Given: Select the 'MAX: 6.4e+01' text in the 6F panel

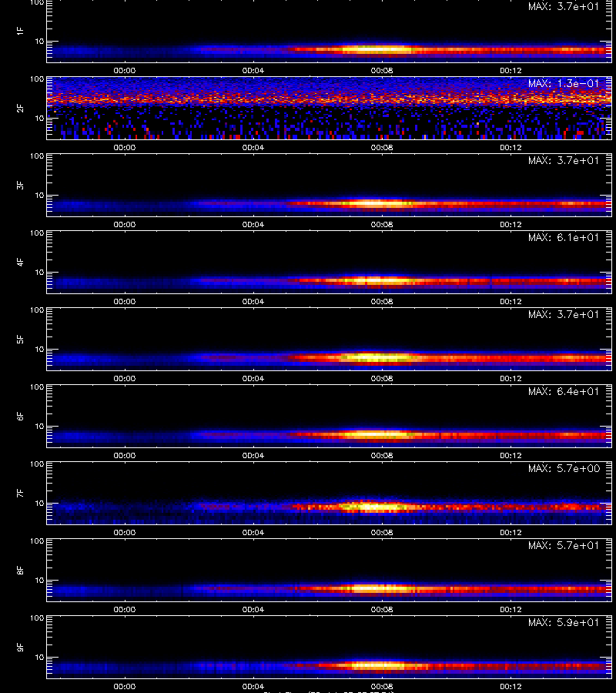Looking at the screenshot, I should (564, 392).
